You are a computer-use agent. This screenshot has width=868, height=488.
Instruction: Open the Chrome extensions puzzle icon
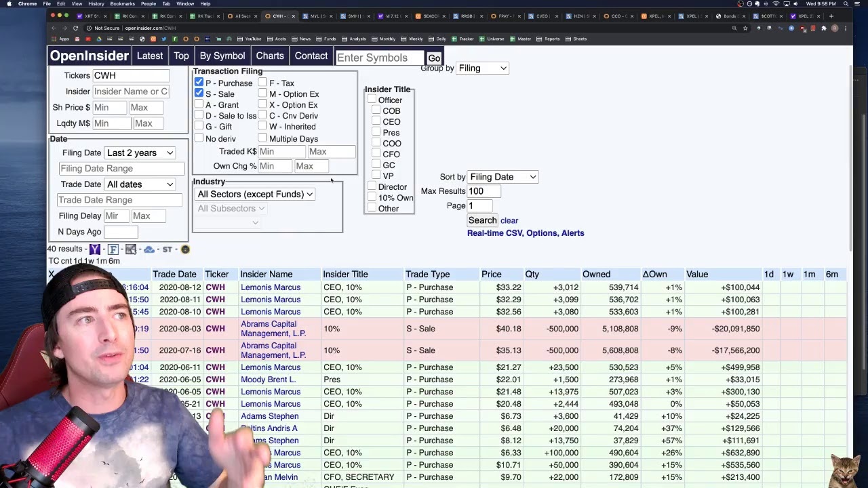click(824, 28)
